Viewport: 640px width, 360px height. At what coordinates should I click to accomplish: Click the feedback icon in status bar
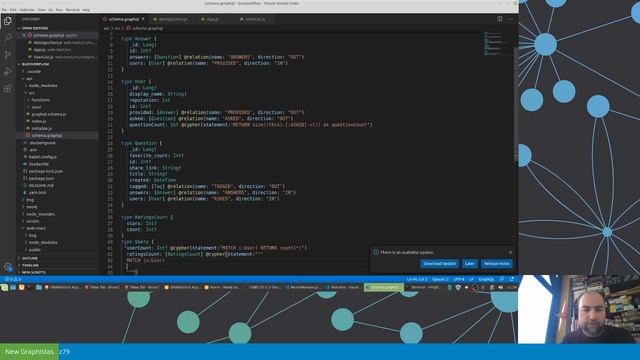(x=502, y=280)
